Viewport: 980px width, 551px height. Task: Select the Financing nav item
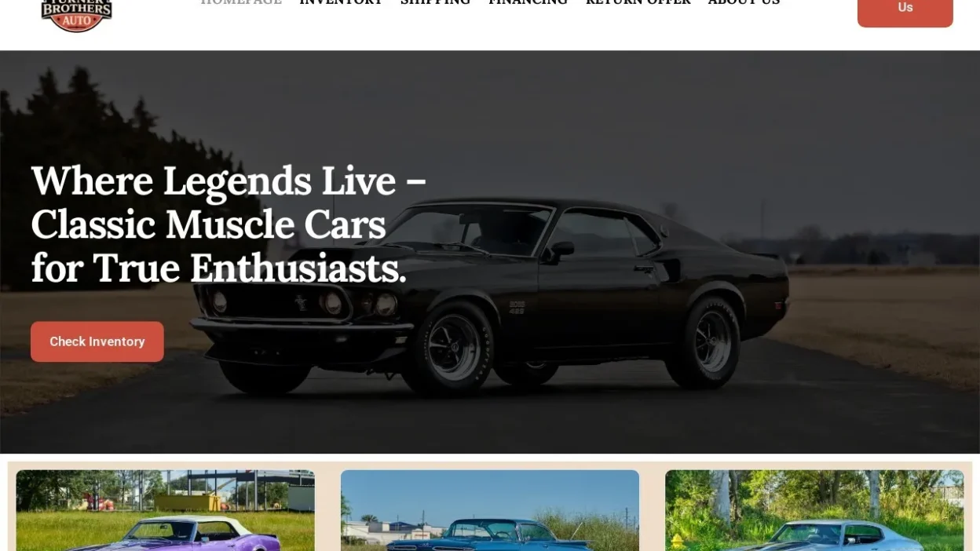point(528,2)
